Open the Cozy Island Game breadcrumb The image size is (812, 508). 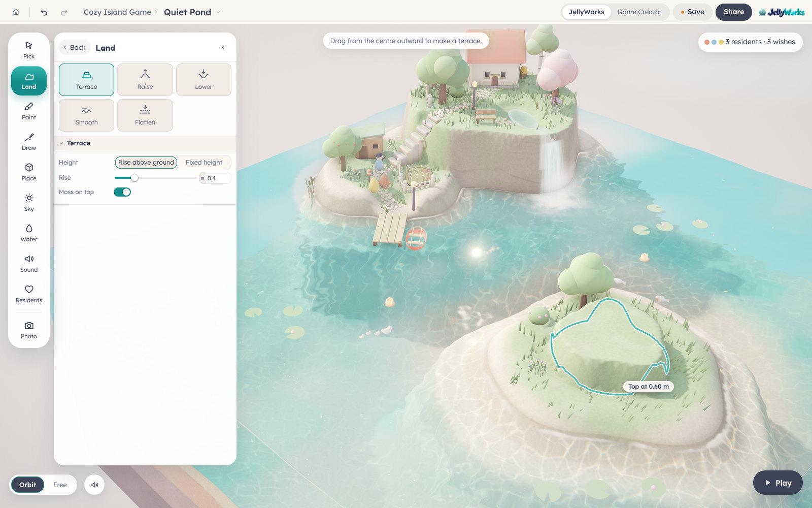[x=117, y=12]
